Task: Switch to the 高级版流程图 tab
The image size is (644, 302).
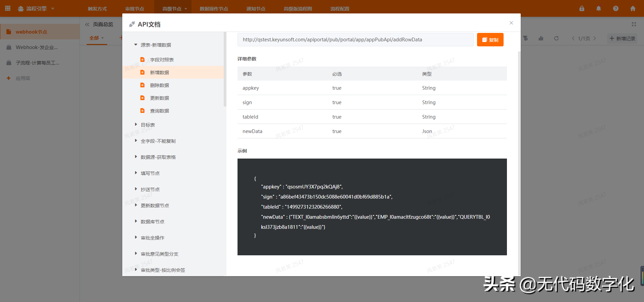Action: [298, 9]
